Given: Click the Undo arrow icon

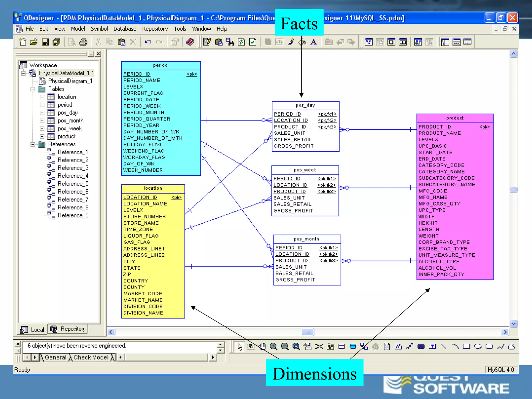Looking at the screenshot, I should pyautogui.click(x=148, y=42).
